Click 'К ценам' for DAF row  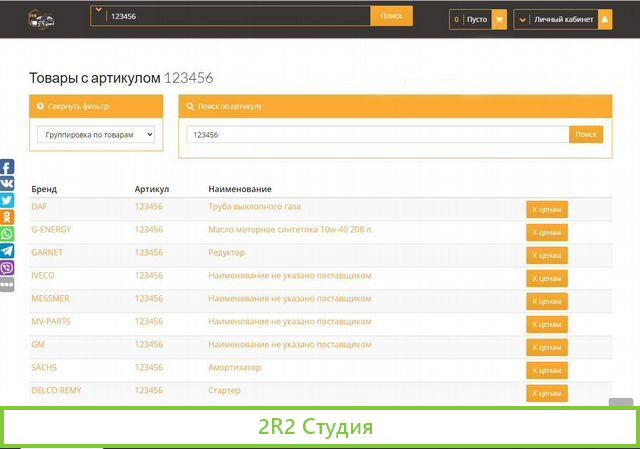(547, 209)
